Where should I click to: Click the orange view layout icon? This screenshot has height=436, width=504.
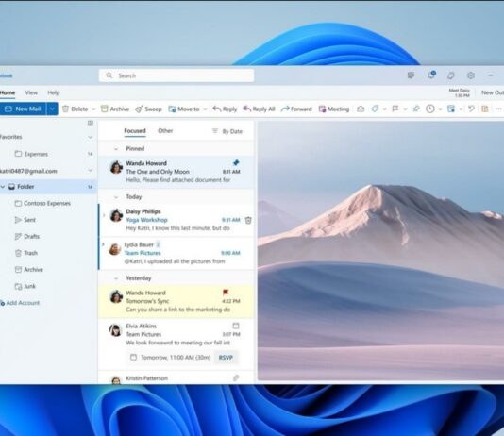click(485, 109)
